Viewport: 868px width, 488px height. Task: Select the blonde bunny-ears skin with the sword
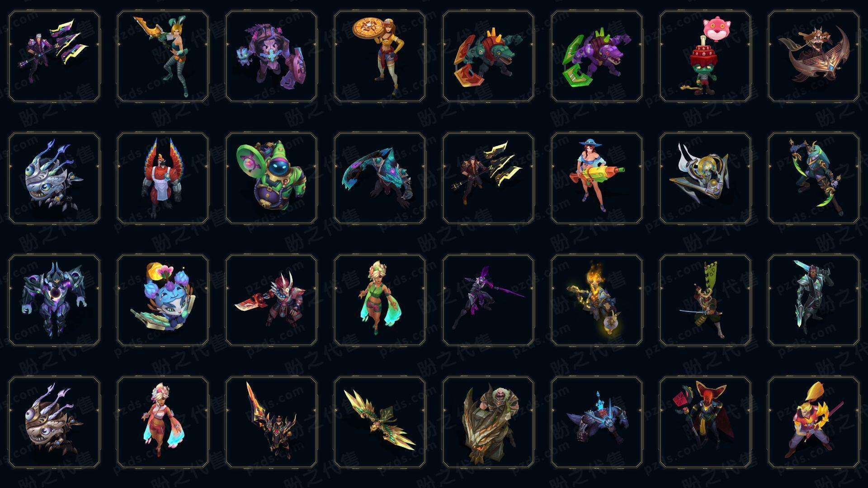pos(163,56)
